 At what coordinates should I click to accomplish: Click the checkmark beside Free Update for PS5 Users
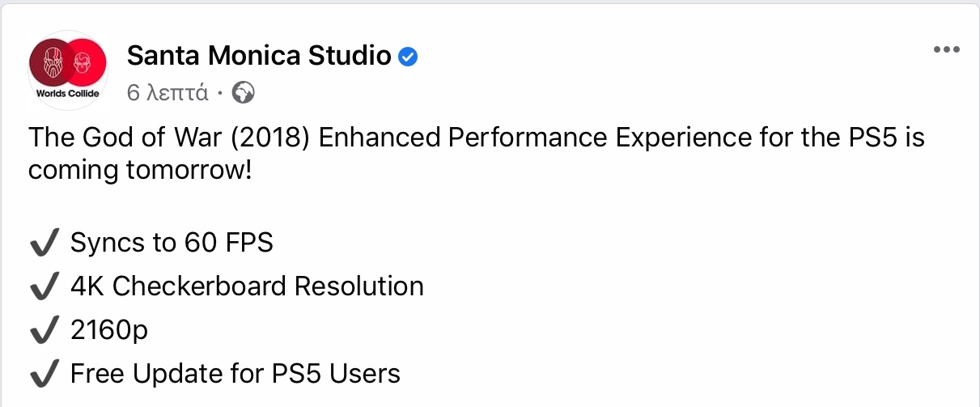[x=44, y=374]
